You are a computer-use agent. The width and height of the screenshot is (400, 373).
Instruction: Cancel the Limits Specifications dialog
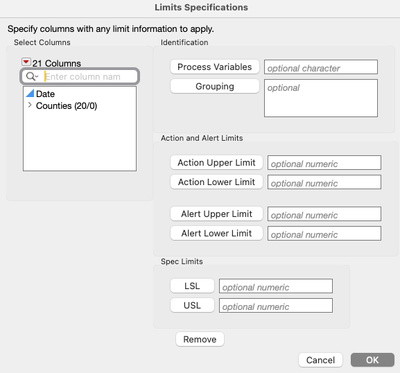point(320,360)
